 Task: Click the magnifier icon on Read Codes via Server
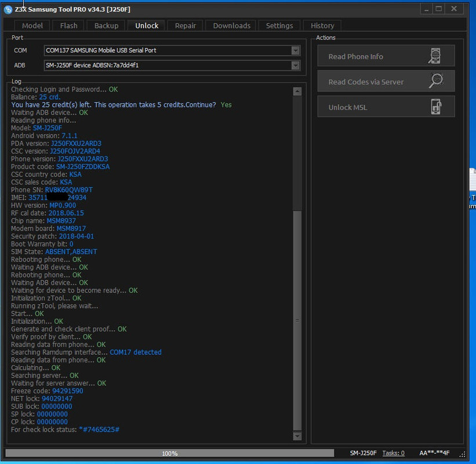pos(435,81)
